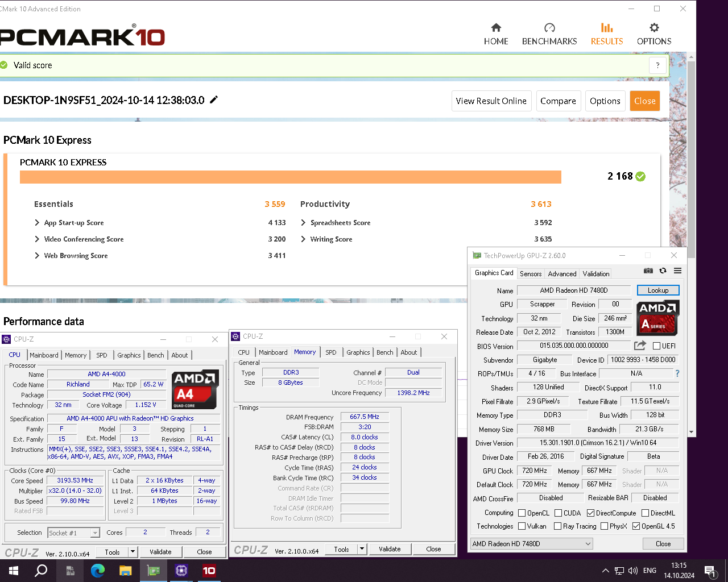Open Tools dropdown arrow in CPU-Z CPU window
The height and width of the screenshot is (582, 728).
(x=133, y=551)
